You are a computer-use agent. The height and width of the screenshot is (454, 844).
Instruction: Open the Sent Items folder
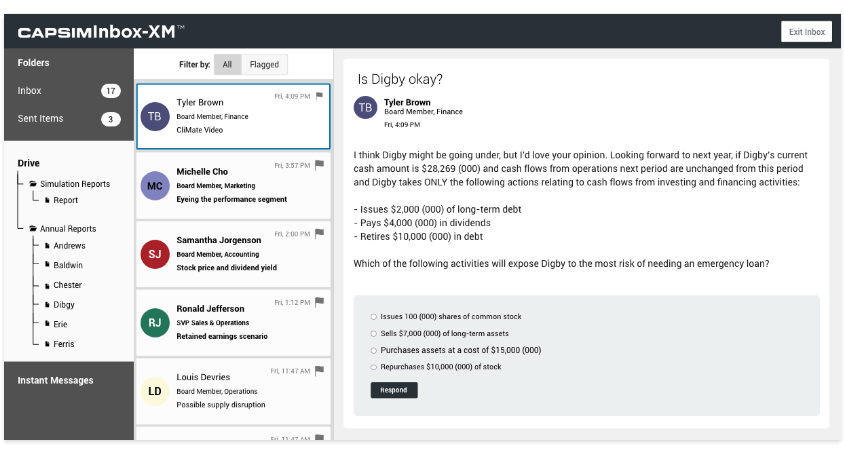click(x=41, y=119)
